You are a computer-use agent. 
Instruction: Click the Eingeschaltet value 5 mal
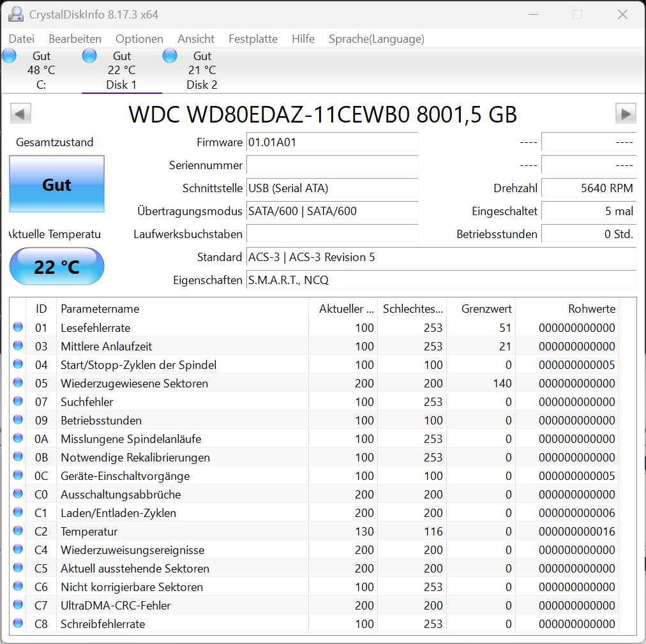point(589,211)
